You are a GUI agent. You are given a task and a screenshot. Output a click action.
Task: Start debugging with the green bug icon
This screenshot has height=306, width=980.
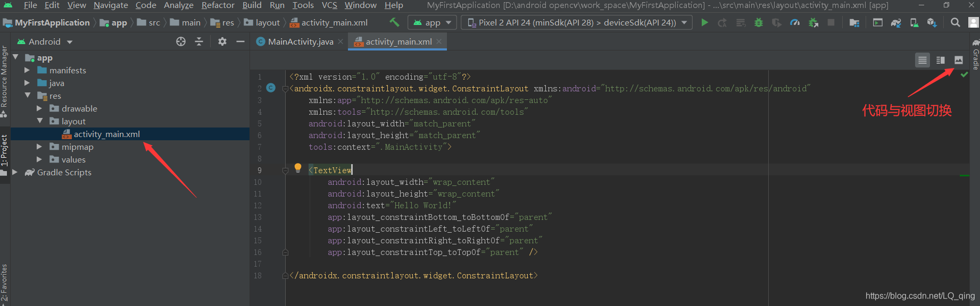pyautogui.click(x=759, y=22)
